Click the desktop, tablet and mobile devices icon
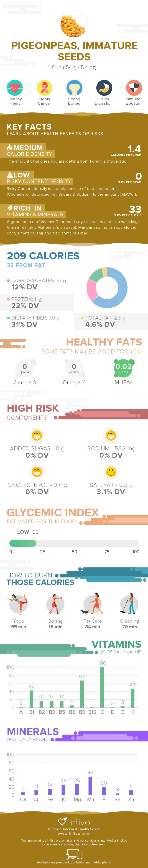148x868 pixels. click(x=74, y=854)
